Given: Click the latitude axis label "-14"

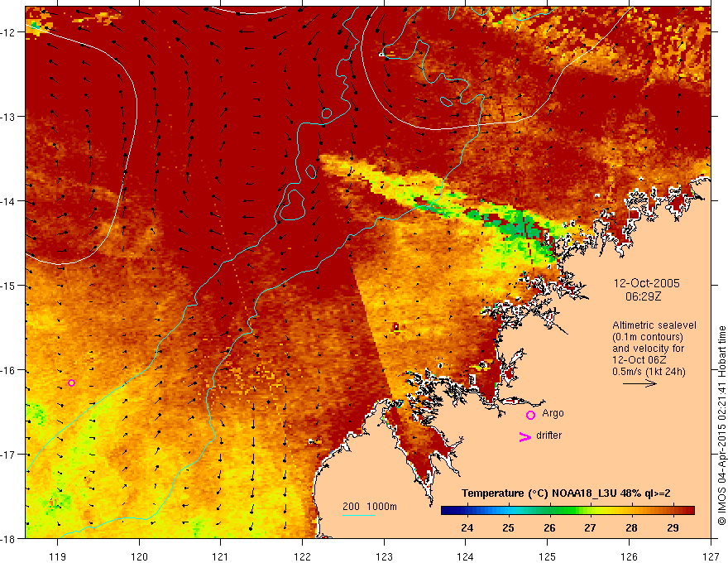Looking at the screenshot, I should pos(8,201).
